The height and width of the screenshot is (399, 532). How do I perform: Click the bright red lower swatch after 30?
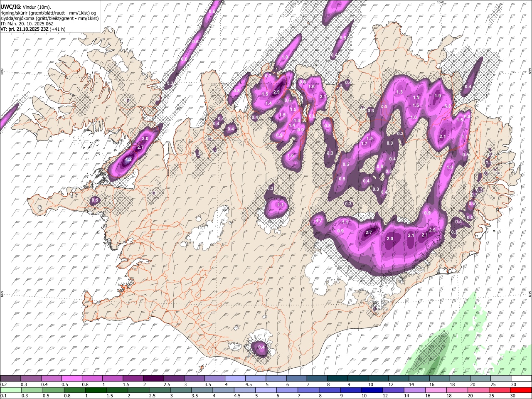tap(521, 390)
